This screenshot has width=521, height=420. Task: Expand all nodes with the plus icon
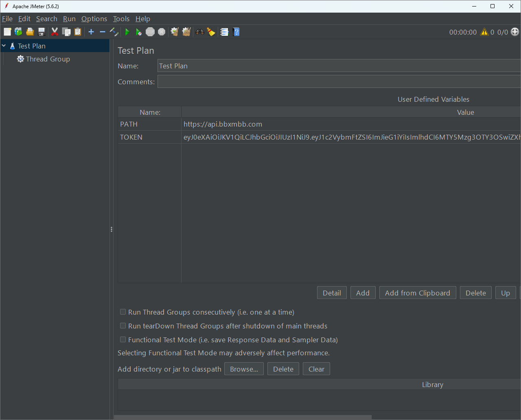click(x=91, y=32)
